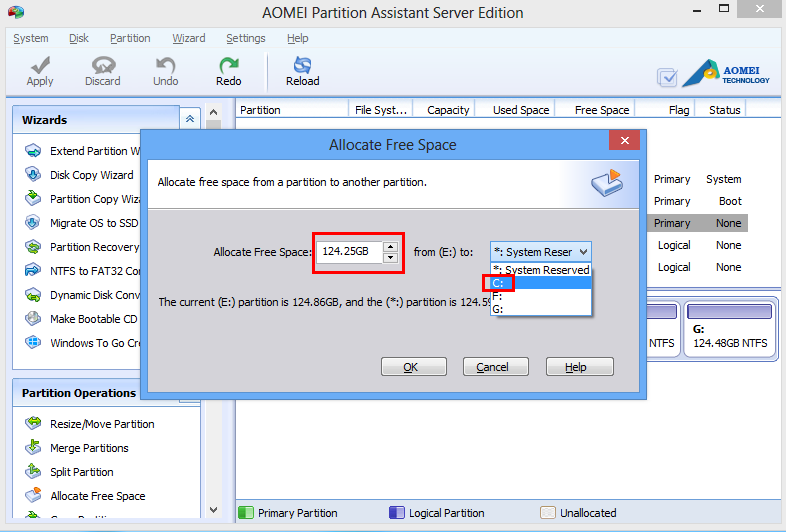Click Resize/Move Partition icon
The height and width of the screenshot is (532, 786).
point(33,423)
